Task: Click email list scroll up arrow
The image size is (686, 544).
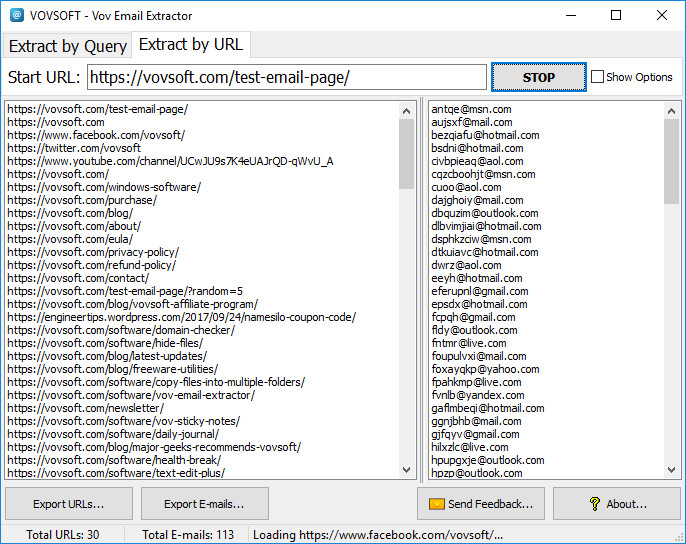Action: pyautogui.click(x=672, y=111)
